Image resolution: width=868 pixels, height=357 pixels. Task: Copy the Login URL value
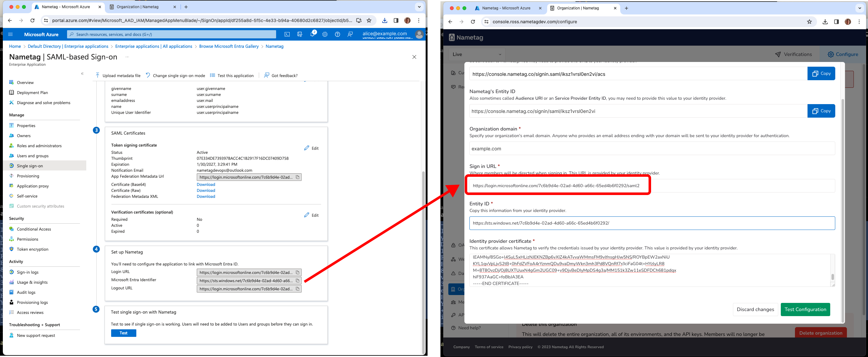tap(298, 272)
